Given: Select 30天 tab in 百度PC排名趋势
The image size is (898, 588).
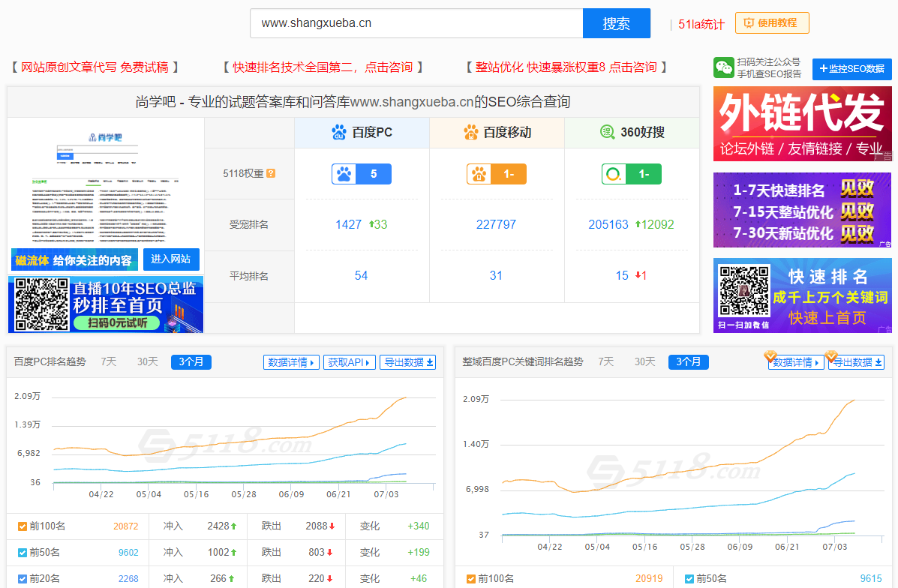Looking at the screenshot, I should 147,361.
